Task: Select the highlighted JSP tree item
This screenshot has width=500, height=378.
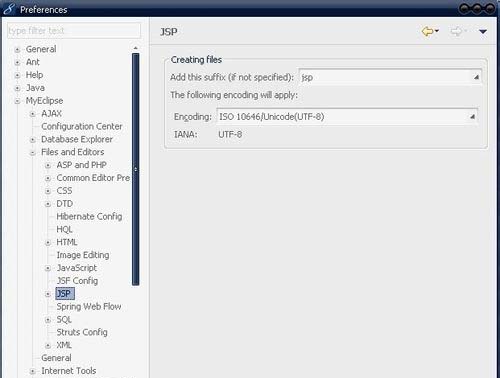Action: tap(65, 294)
